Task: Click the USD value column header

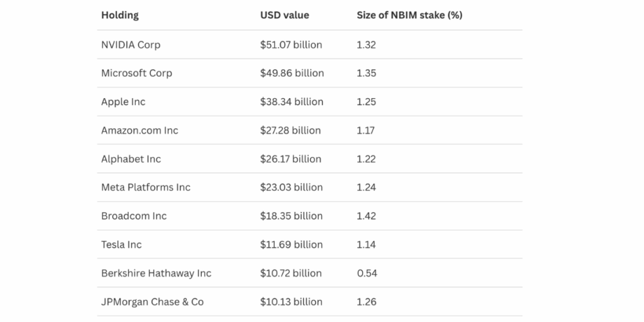Action: pos(284,15)
